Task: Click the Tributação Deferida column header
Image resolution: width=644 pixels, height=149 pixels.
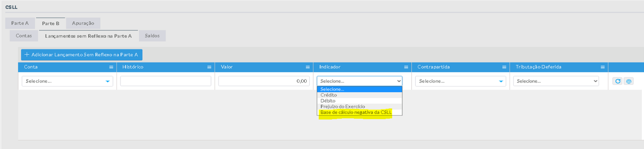Action: tap(559, 67)
